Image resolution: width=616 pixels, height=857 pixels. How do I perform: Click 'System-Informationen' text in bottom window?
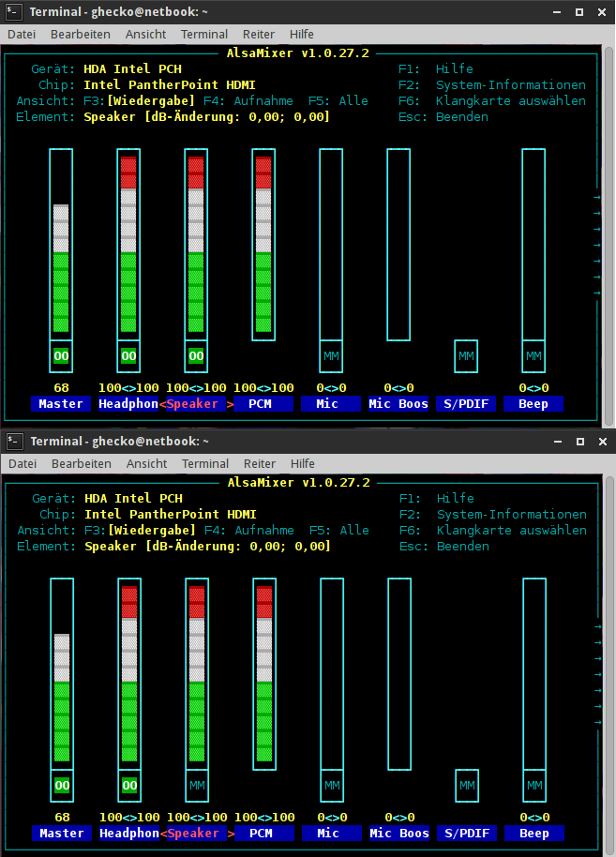point(512,515)
